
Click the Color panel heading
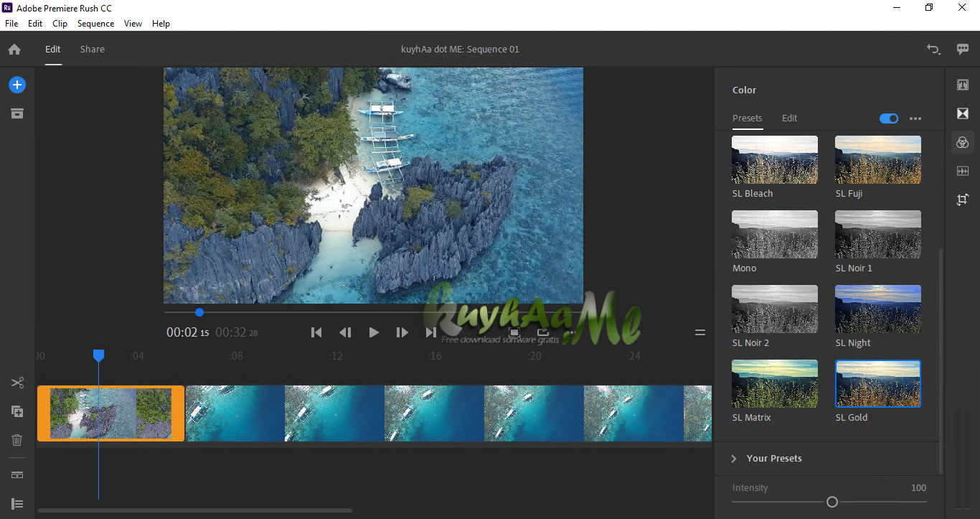pyautogui.click(x=744, y=90)
